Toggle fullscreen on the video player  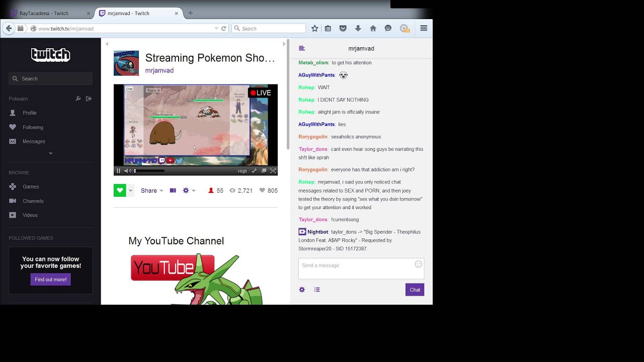(x=273, y=171)
